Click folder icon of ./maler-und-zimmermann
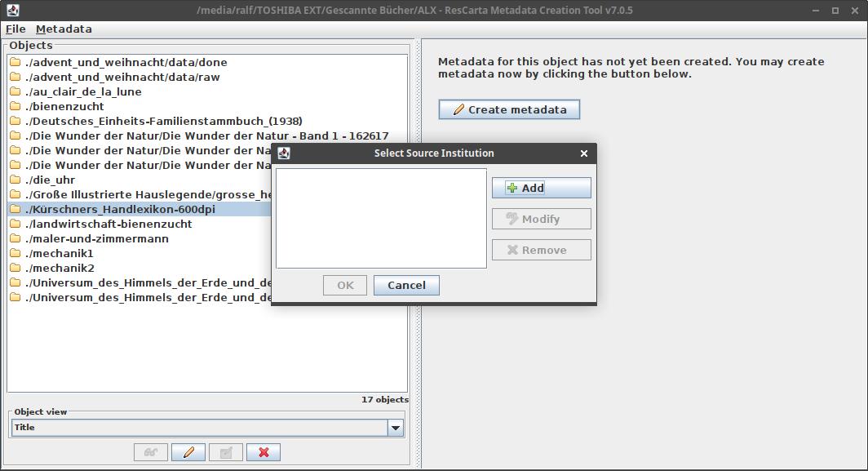Screen dimensions: 868x471 (x=15, y=238)
